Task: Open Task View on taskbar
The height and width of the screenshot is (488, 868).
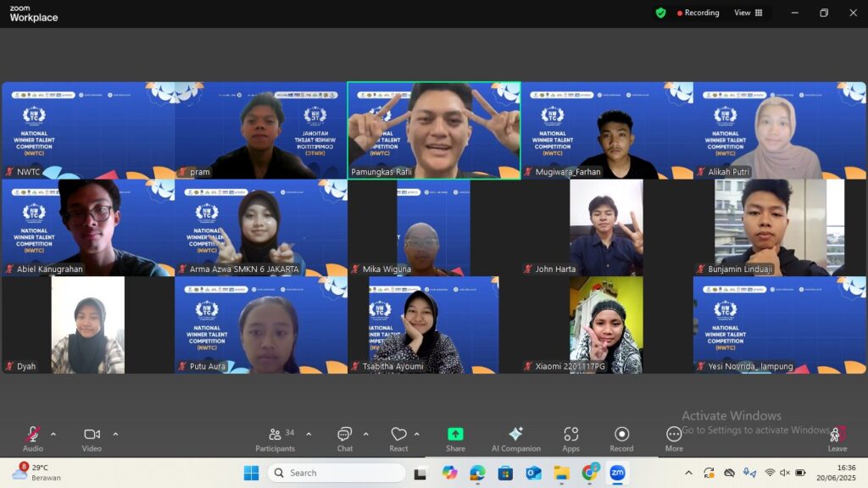Action: click(420, 473)
